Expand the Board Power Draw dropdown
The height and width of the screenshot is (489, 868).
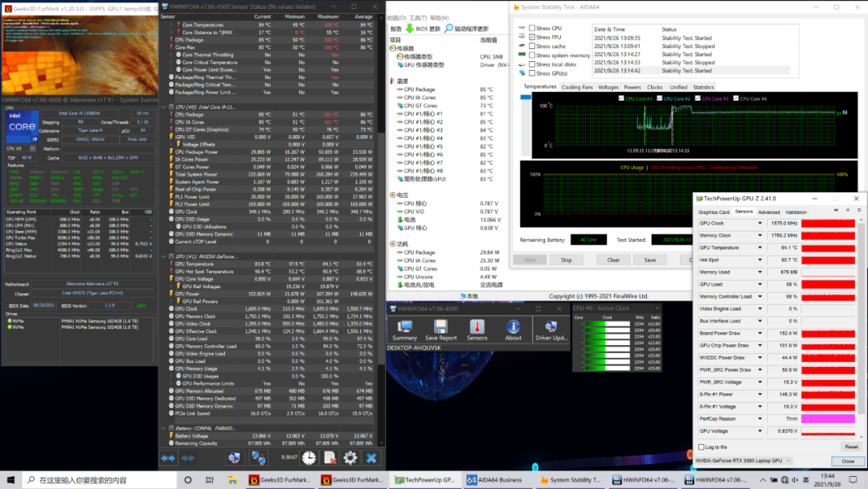tap(760, 333)
